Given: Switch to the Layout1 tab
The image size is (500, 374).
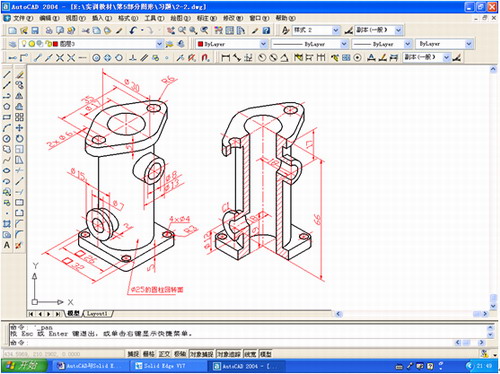Looking at the screenshot, I should tap(97, 314).
